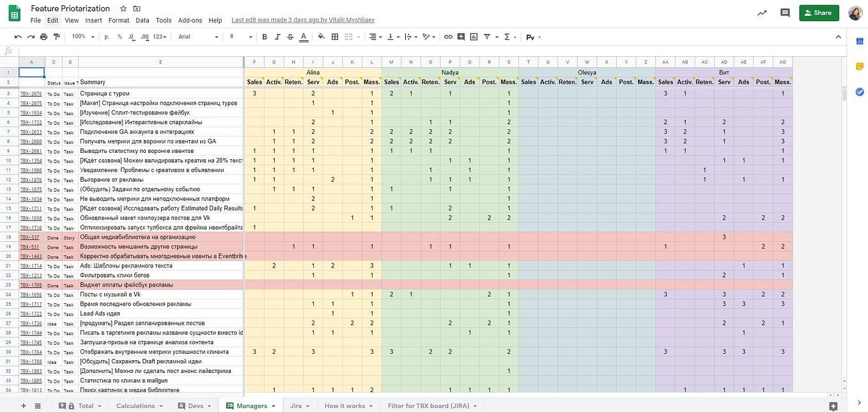Open the borders icon in the toolbar
Image resolution: width=868 pixels, height=412 pixels.
pyautogui.click(x=334, y=36)
